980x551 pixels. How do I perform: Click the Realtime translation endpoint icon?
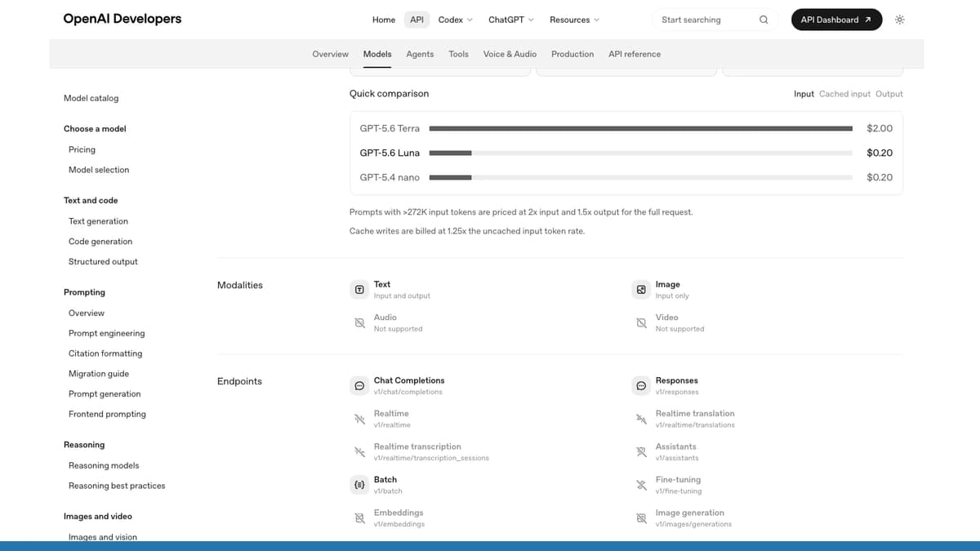coord(641,419)
